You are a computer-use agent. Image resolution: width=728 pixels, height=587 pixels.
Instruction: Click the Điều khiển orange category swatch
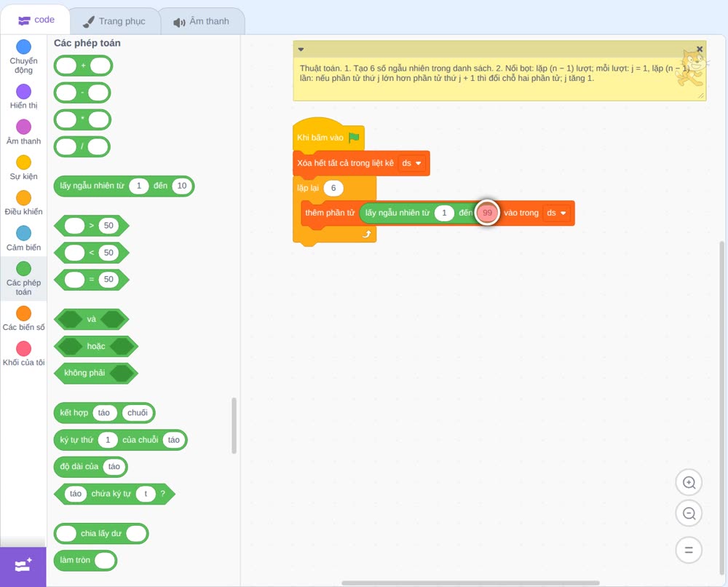(24, 198)
